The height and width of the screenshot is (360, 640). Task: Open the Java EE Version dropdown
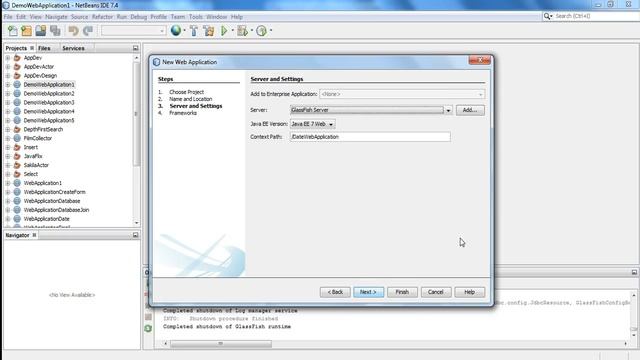tap(313, 124)
